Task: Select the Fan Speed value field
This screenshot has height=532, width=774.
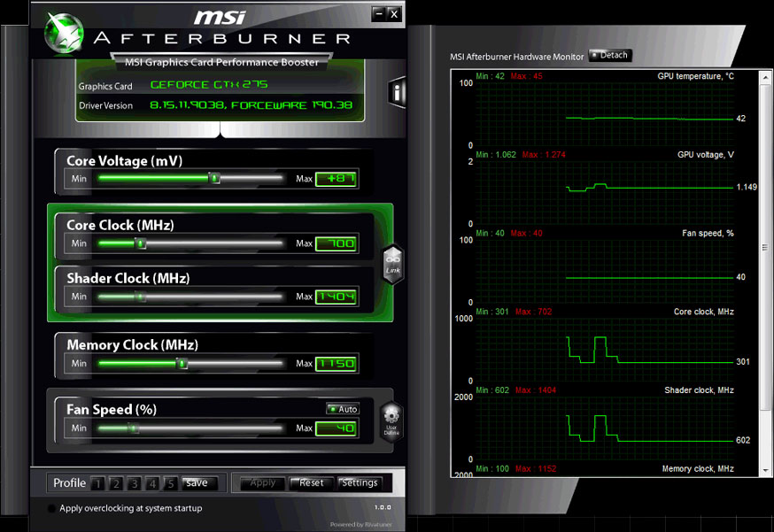Action: pyautogui.click(x=336, y=428)
